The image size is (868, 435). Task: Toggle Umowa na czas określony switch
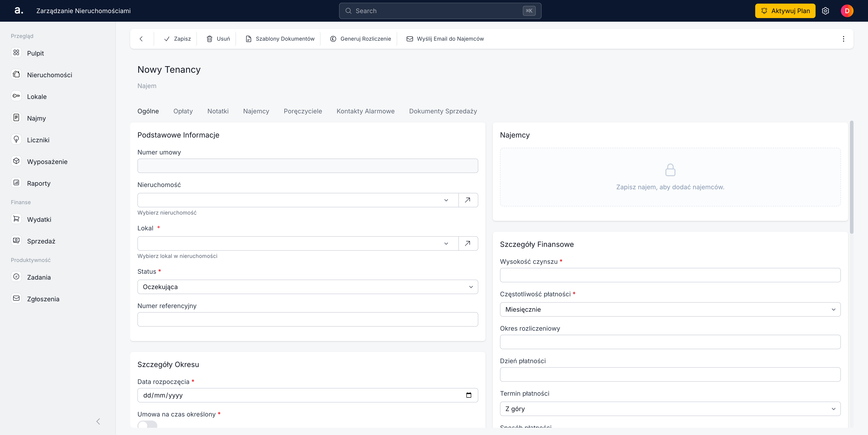point(147,424)
